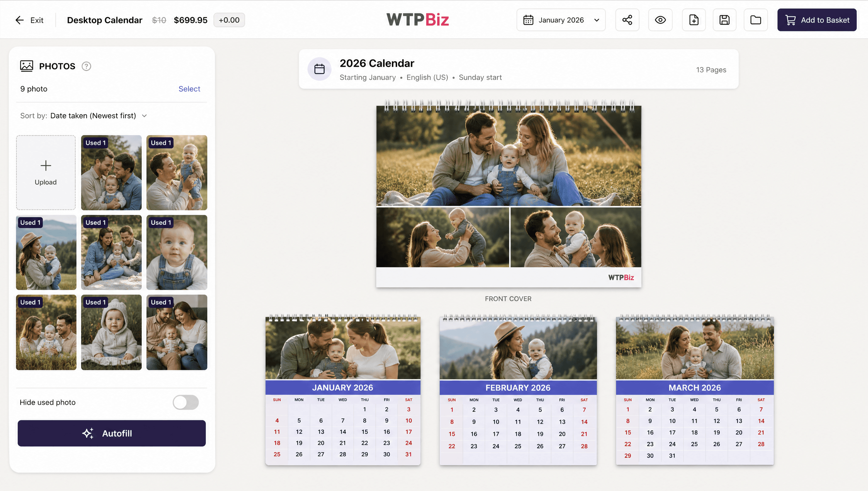Click the 13 Pages label
The width and height of the screenshot is (868, 491).
[711, 69]
